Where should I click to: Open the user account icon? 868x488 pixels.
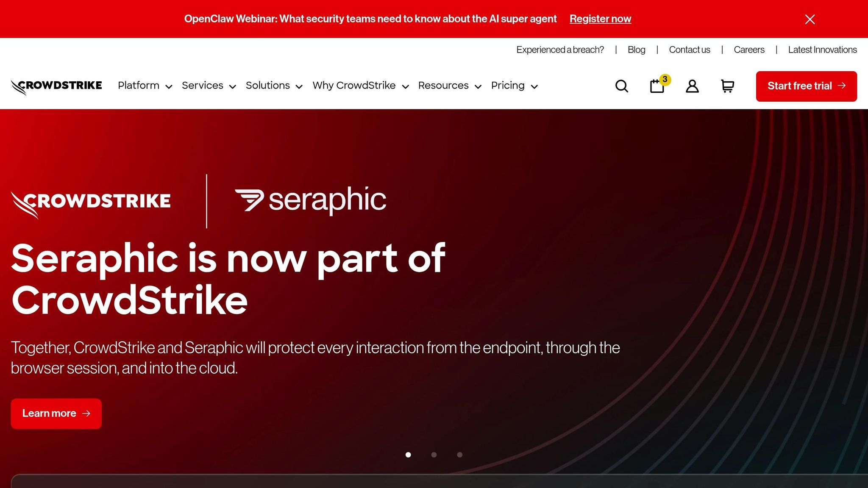(692, 86)
